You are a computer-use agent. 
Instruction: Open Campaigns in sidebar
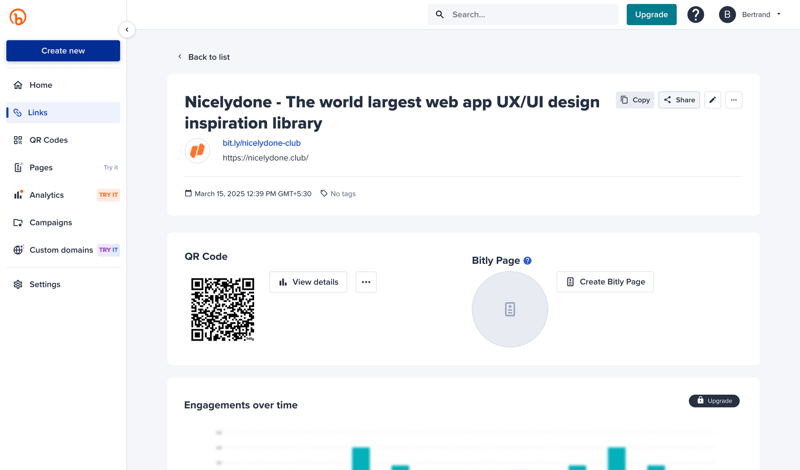tap(63, 222)
